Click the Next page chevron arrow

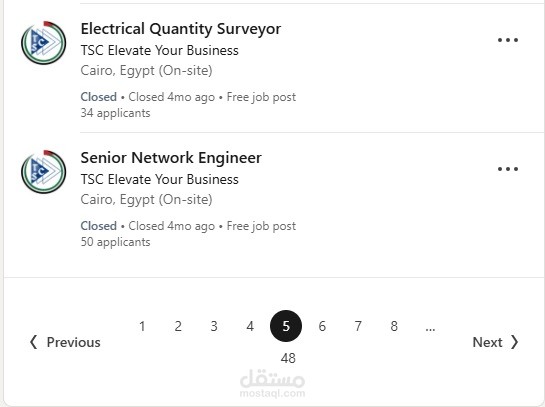[x=515, y=342]
